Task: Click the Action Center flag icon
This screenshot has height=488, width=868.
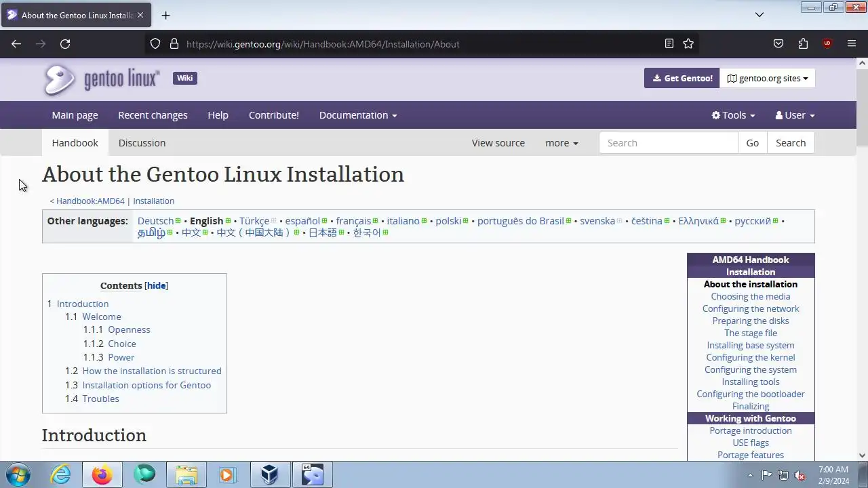Action: (766, 475)
